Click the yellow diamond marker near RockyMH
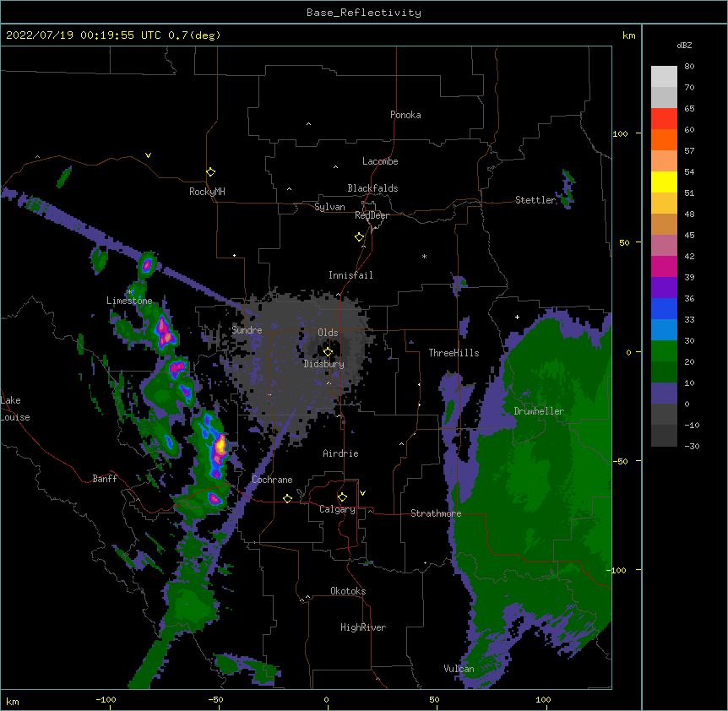The height and width of the screenshot is (711, 728). click(x=210, y=172)
